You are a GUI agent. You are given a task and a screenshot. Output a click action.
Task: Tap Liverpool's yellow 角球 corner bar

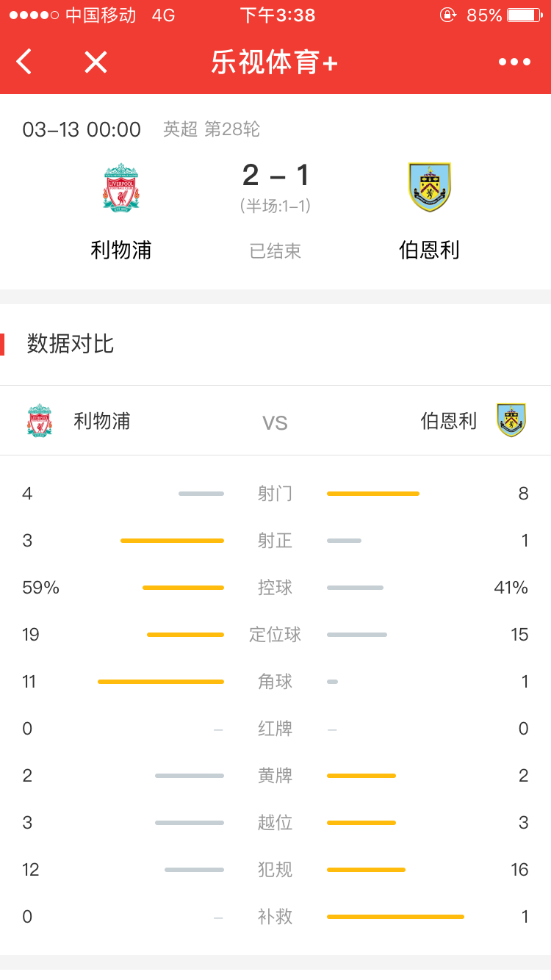pos(160,682)
